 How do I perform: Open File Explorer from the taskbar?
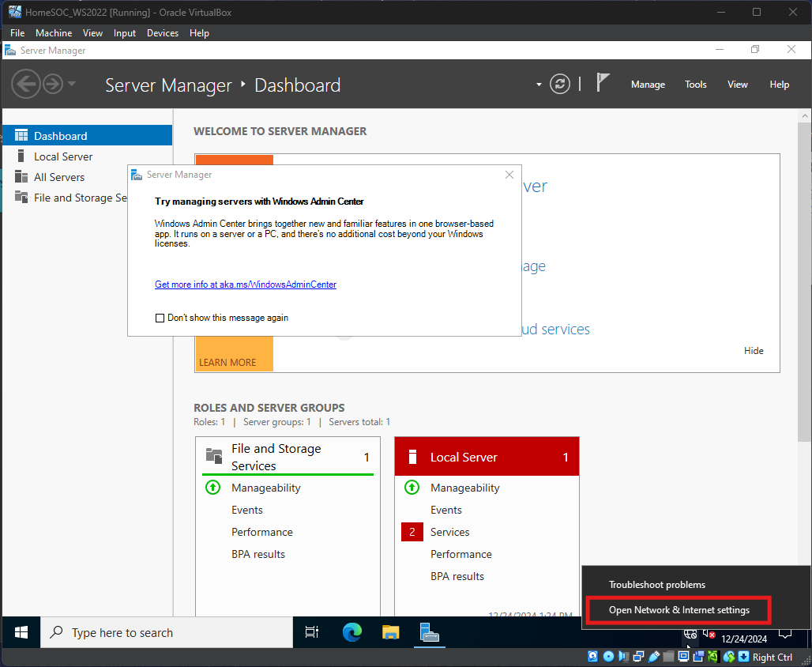coord(391,632)
